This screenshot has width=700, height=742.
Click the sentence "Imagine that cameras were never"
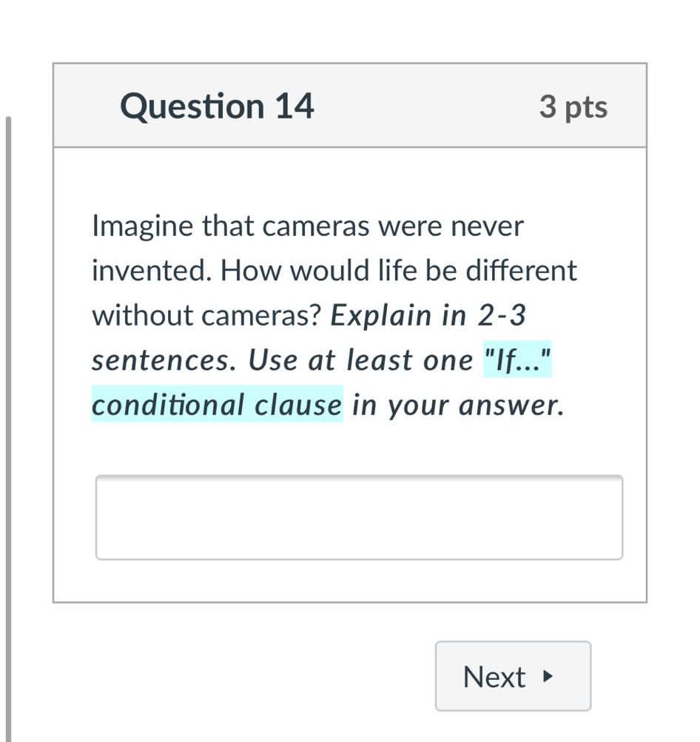coord(307,226)
